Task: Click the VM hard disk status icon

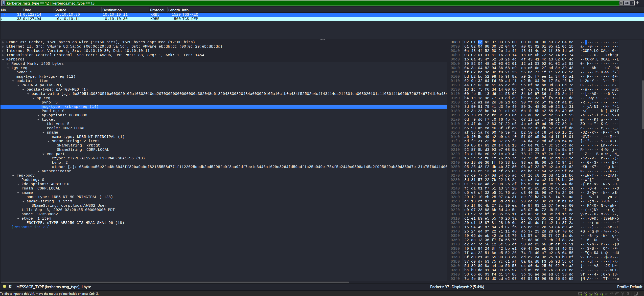Action: [x=580, y=294]
